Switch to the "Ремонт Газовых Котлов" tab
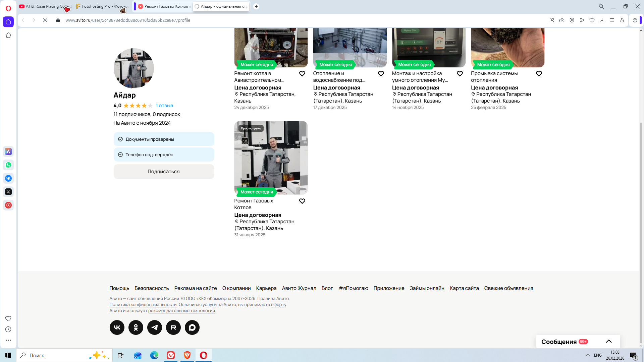 pos(164,6)
